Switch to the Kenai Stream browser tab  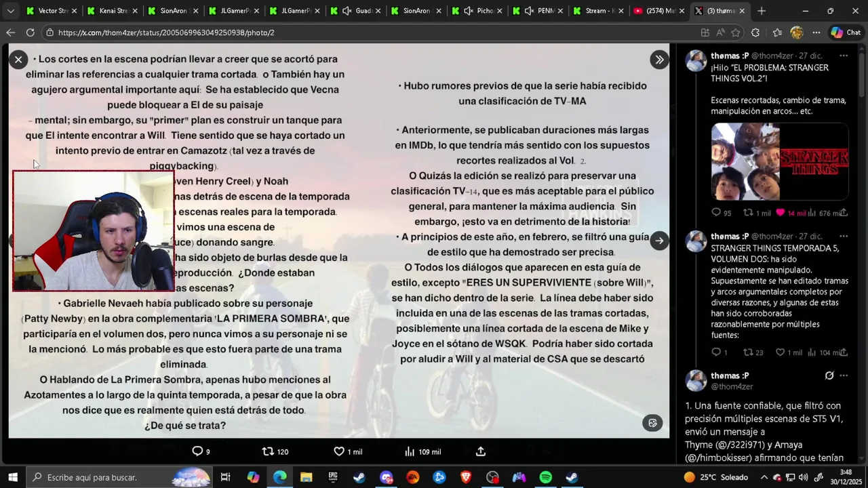point(112,11)
